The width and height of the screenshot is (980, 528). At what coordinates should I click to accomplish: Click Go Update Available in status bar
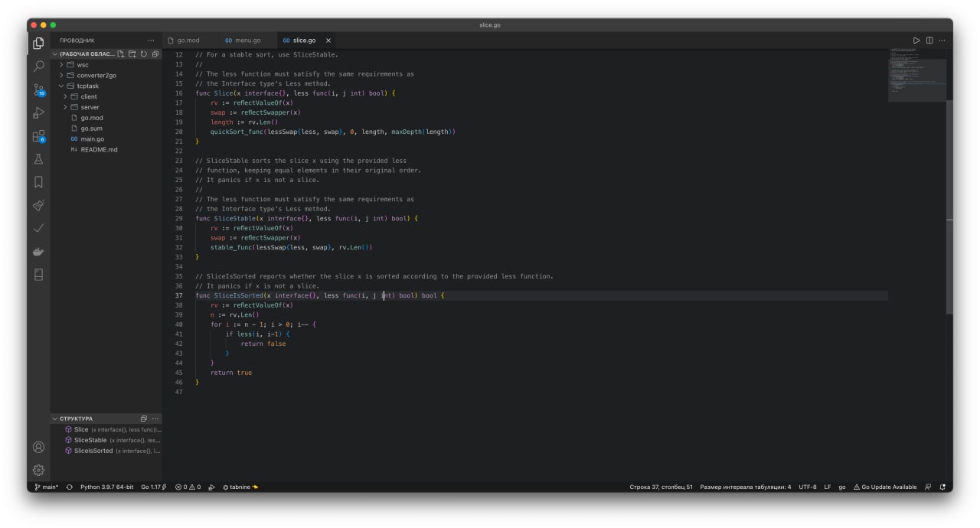(x=885, y=487)
